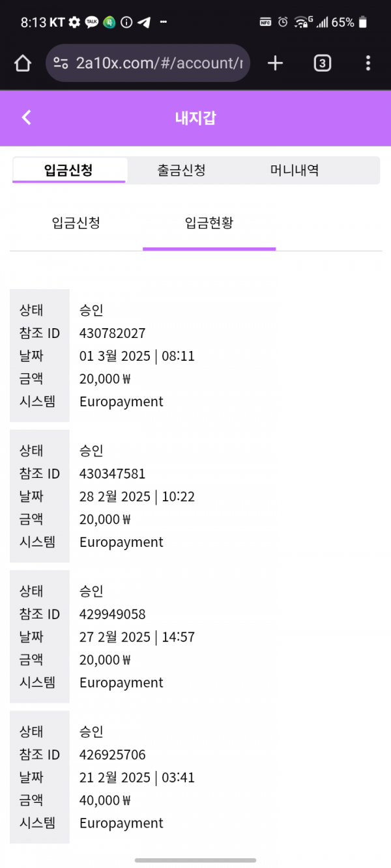This screenshot has height=868, width=391.
Task: Tap the 40,000₩ deposit entry
Action: [x=105, y=800]
